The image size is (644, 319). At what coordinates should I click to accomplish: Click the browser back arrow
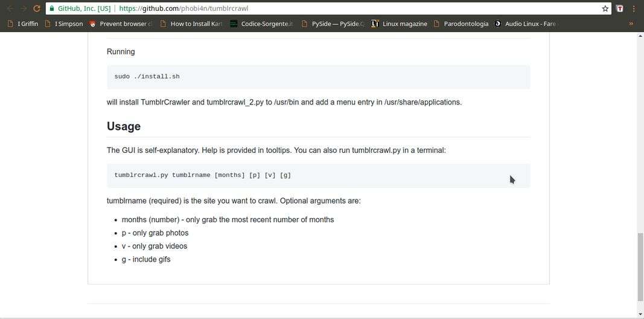(x=10, y=8)
